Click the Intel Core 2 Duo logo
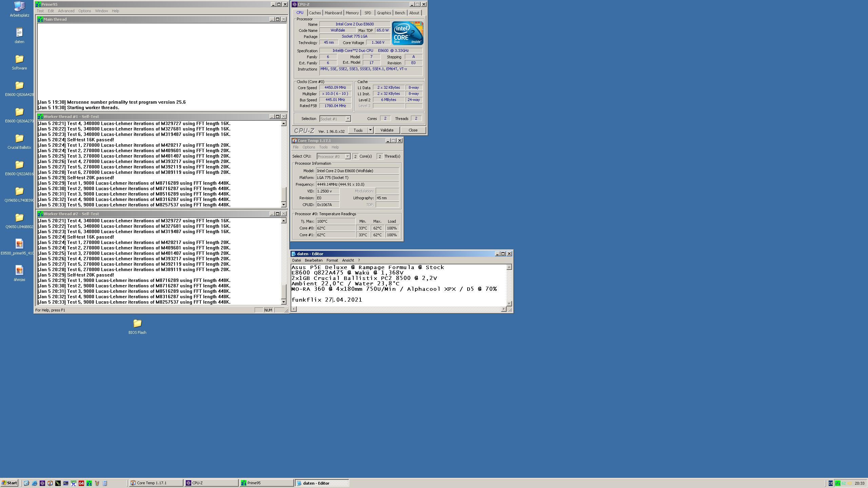 408,33
